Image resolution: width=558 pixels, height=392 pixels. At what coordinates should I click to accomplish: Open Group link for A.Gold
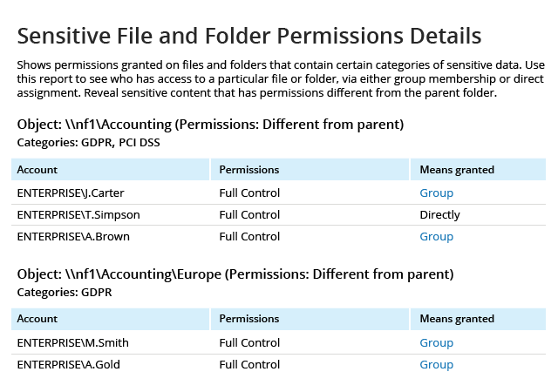(x=436, y=365)
